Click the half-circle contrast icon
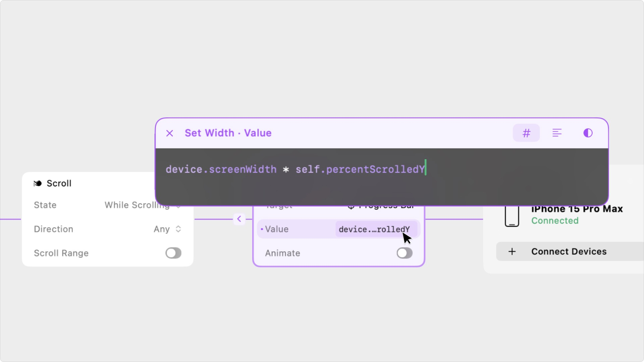The image size is (644, 362). pyautogui.click(x=588, y=133)
